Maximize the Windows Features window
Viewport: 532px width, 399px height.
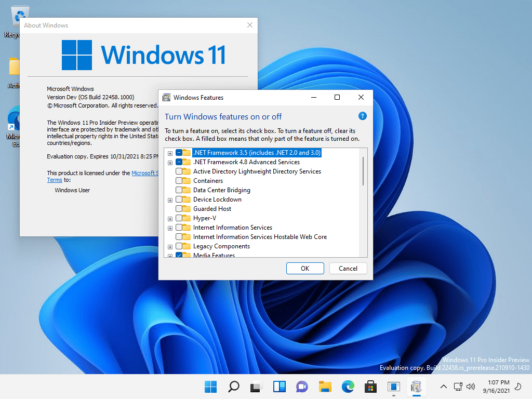pyautogui.click(x=337, y=97)
